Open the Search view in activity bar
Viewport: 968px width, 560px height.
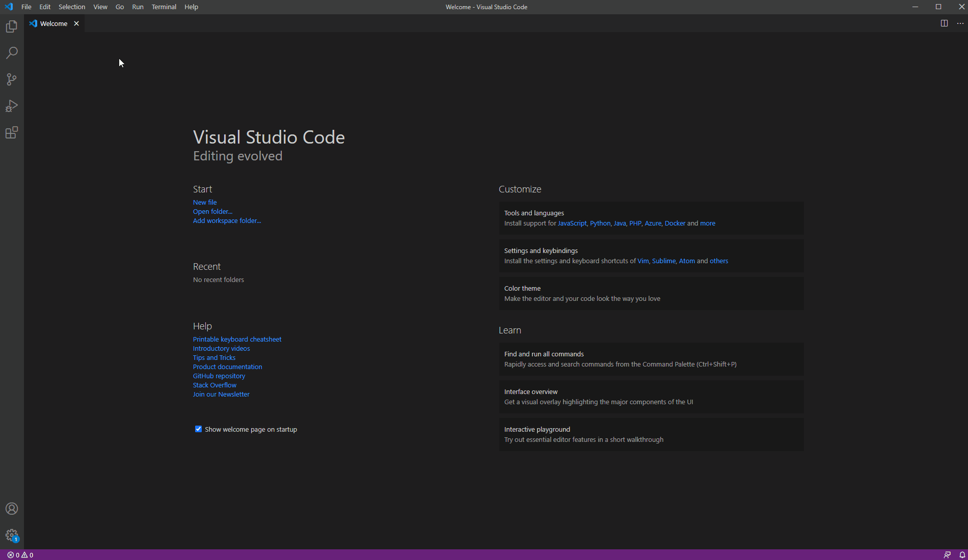pyautogui.click(x=12, y=53)
